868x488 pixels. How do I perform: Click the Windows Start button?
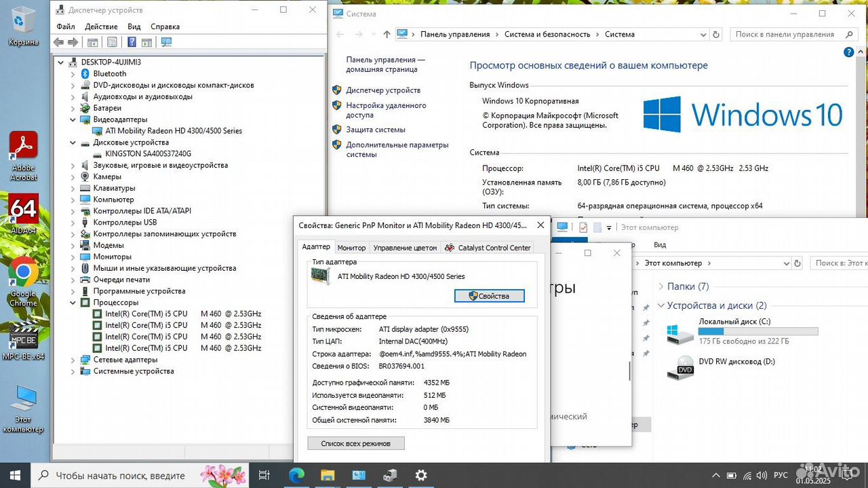(x=15, y=475)
